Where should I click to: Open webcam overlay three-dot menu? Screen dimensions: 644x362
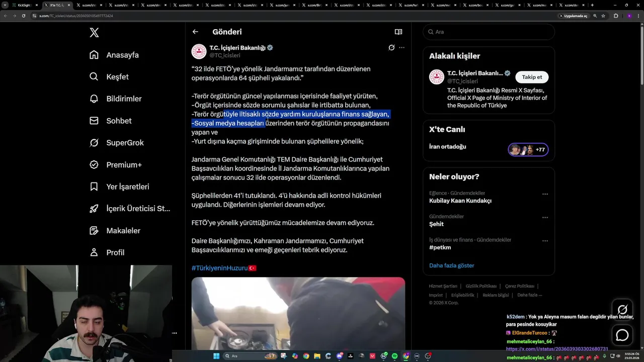[x=174, y=333]
